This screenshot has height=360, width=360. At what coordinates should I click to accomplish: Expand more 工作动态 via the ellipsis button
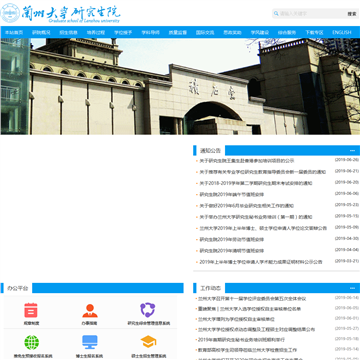coord(352,288)
